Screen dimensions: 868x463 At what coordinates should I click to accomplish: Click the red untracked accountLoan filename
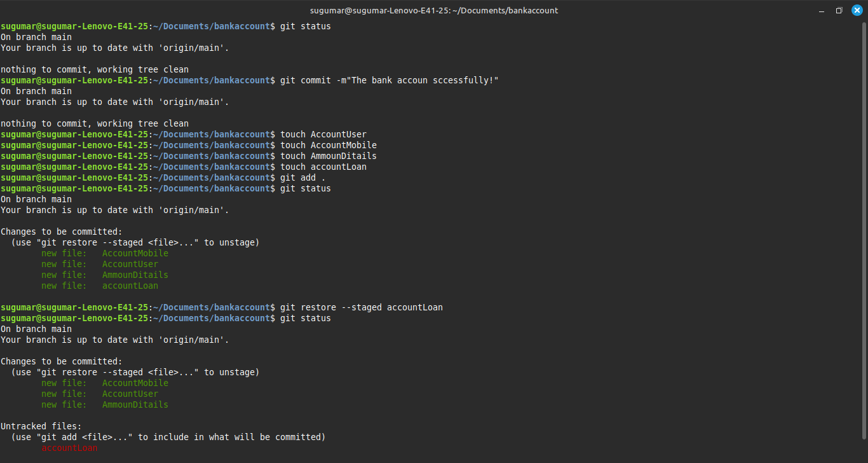coord(69,448)
